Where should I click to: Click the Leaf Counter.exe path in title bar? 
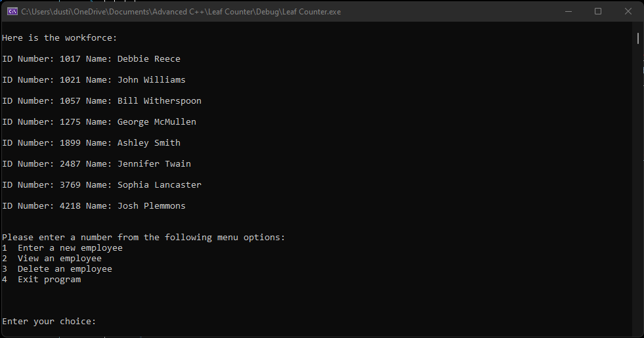pos(181,12)
